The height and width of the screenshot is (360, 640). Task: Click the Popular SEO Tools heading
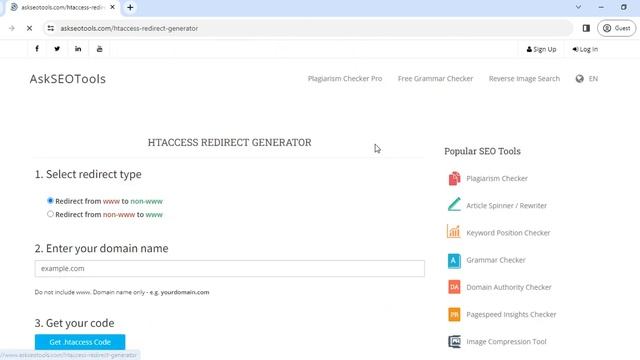[x=482, y=151]
